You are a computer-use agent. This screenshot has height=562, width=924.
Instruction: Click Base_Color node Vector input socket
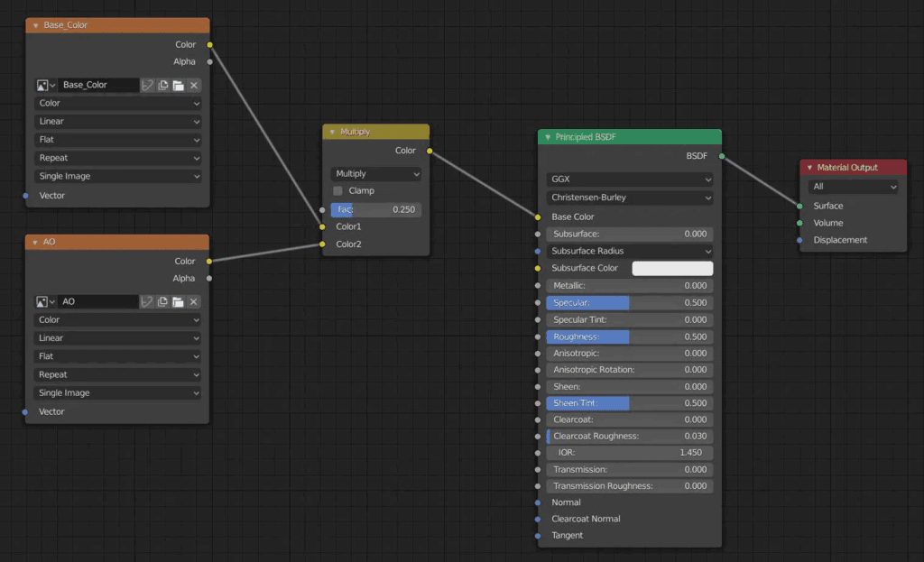(x=26, y=196)
